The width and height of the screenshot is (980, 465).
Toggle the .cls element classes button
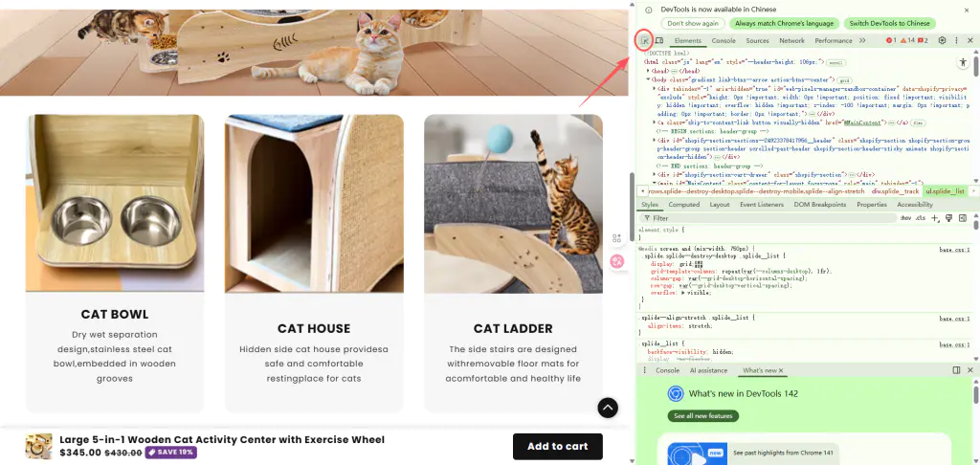pos(921,218)
